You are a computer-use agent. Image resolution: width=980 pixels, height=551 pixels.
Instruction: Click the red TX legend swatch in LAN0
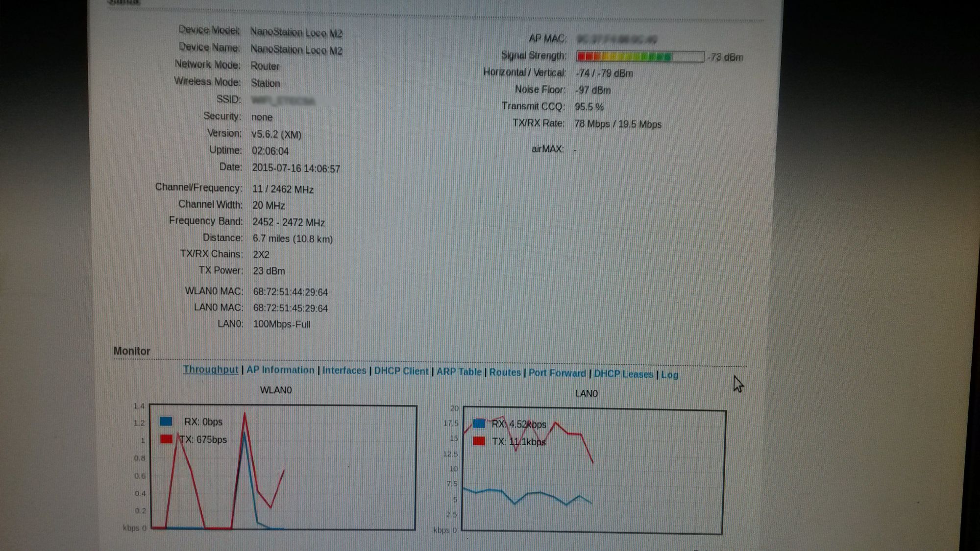point(479,441)
